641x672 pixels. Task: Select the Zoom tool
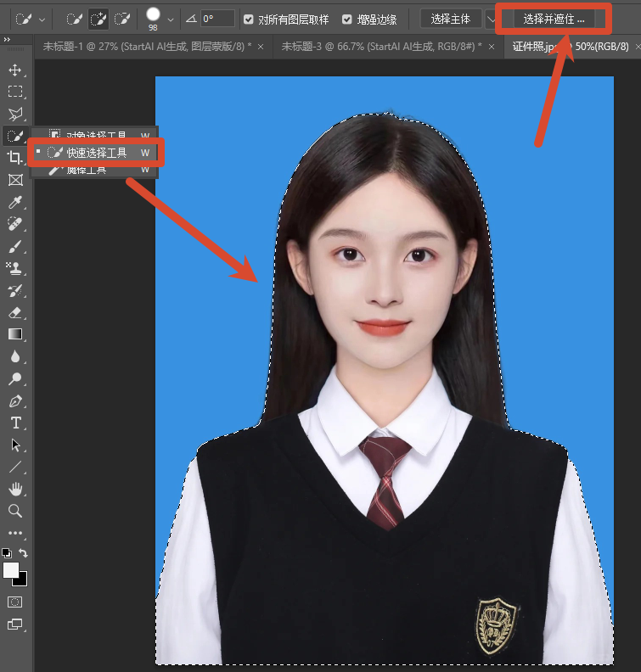tap(15, 511)
